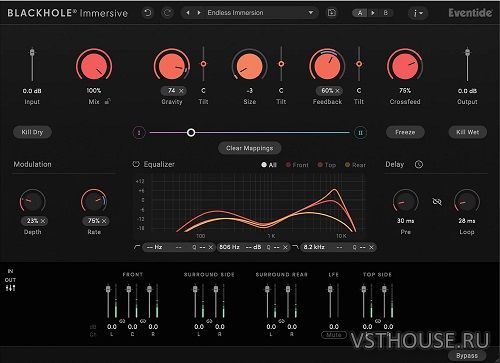This screenshot has height=363, width=500.
Task: Toggle link between Front L and C
Action: 122,321
